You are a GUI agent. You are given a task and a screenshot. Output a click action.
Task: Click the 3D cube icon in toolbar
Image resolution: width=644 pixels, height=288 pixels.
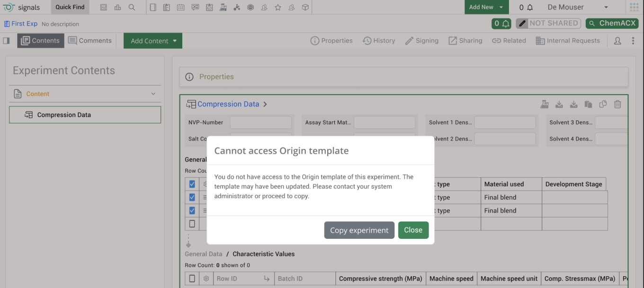click(305, 7)
